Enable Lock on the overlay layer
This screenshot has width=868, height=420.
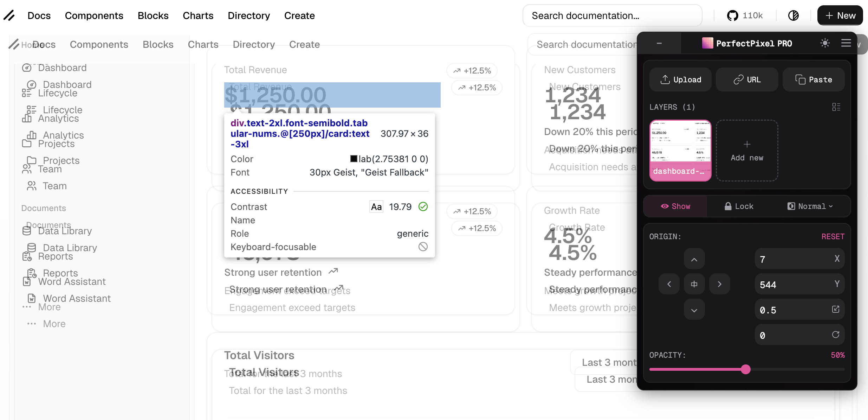(739, 206)
